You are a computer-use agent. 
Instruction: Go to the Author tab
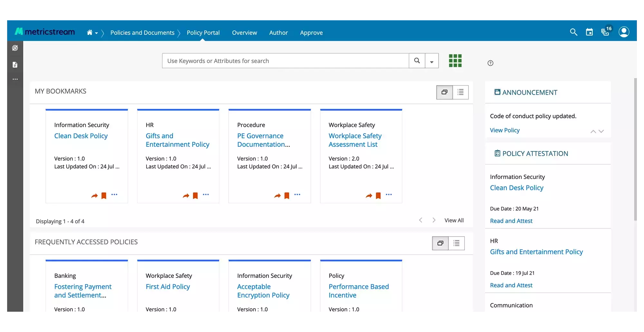coord(279,33)
